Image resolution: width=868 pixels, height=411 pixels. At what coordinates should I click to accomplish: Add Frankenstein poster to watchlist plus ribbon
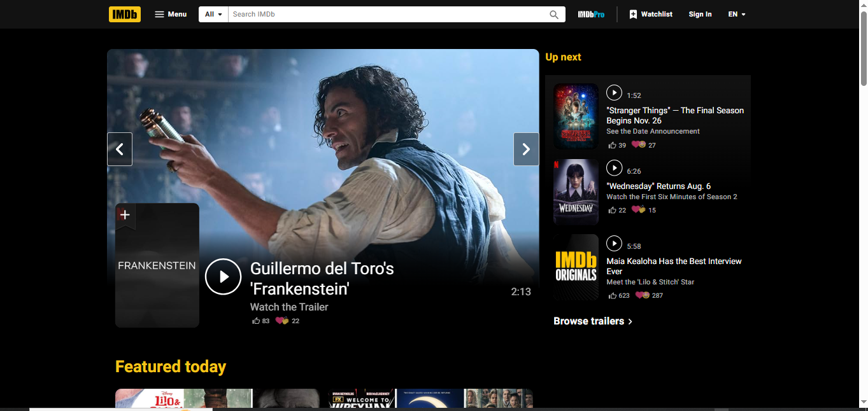(125, 215)
